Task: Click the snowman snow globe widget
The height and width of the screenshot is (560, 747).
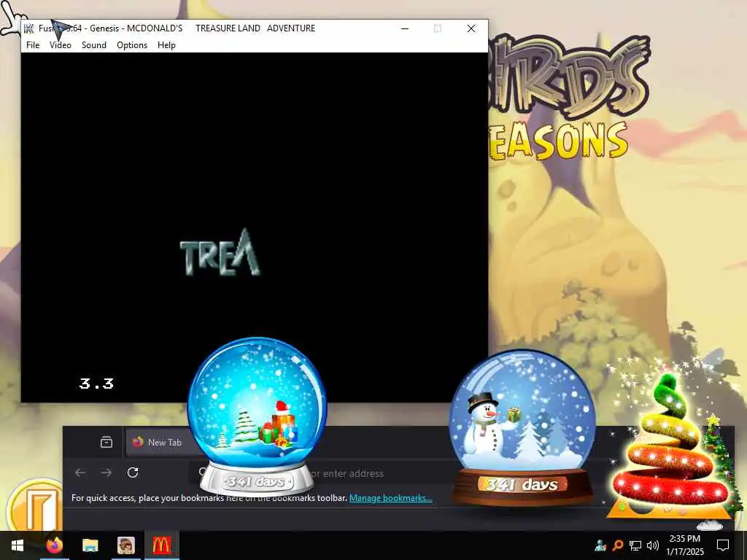Action: coord(522,426)
